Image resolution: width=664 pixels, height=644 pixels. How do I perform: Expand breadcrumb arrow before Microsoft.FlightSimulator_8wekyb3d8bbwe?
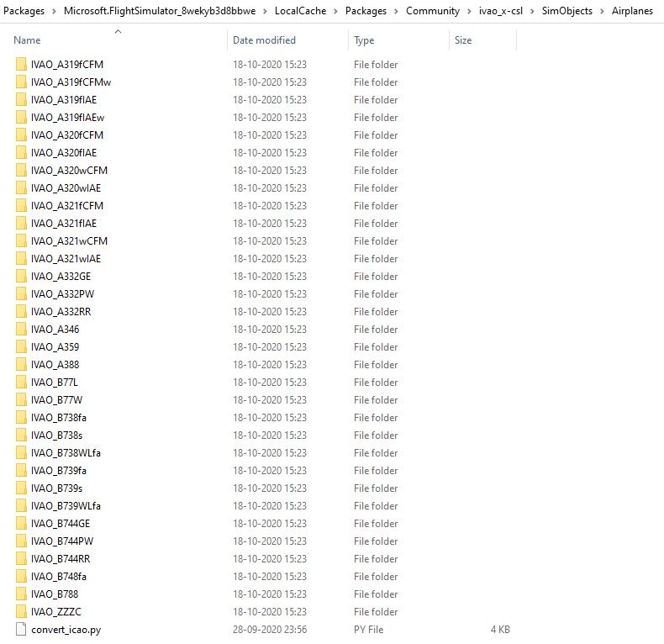54,11
